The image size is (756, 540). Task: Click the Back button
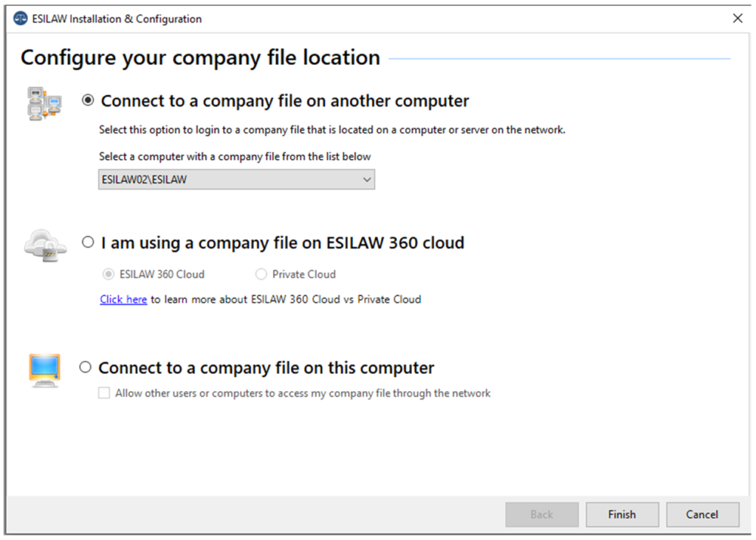click(542, 514)
